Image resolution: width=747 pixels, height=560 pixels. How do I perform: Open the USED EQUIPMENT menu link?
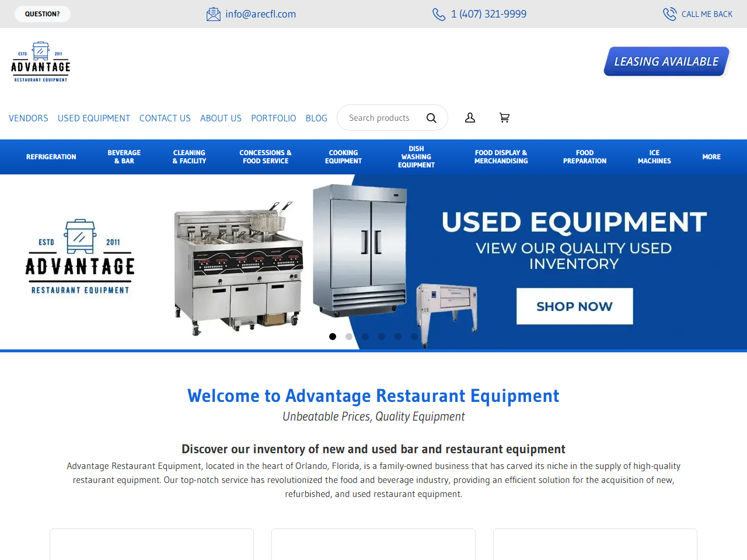[94, 118]
